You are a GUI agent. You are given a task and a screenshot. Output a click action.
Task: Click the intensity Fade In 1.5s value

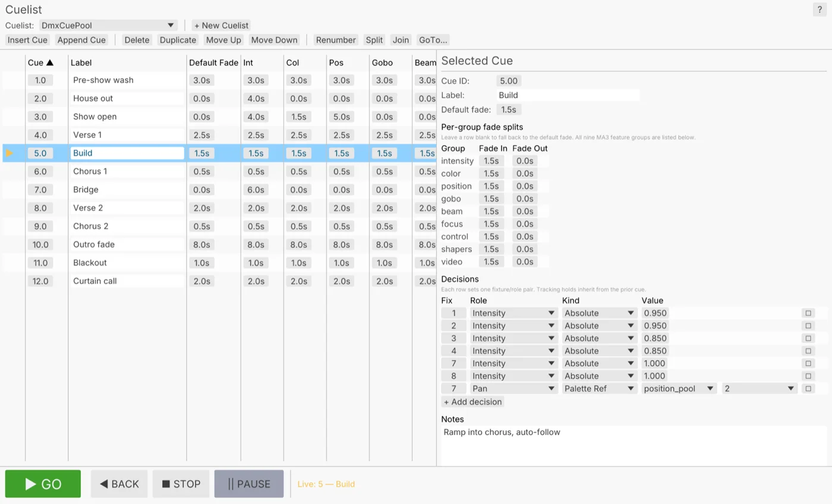tap(491, 160)
